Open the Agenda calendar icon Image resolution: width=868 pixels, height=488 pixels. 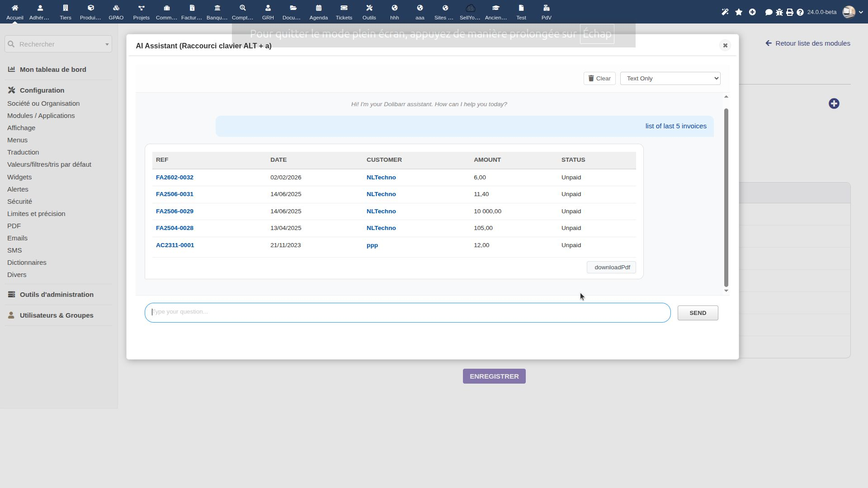(x=318, y=8)
